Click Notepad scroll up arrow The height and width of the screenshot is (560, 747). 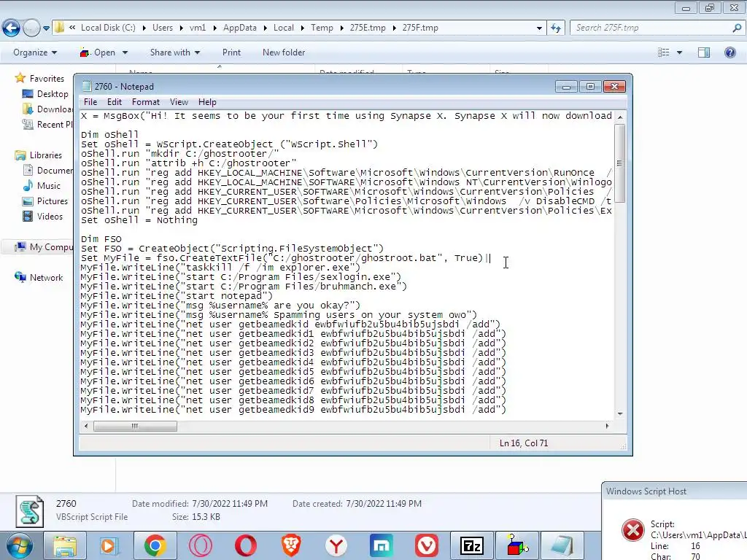click(620, 117)
